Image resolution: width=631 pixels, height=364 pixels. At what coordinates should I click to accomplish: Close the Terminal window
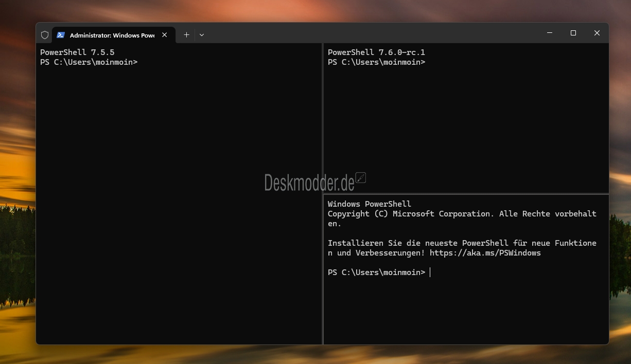point(597,33)
